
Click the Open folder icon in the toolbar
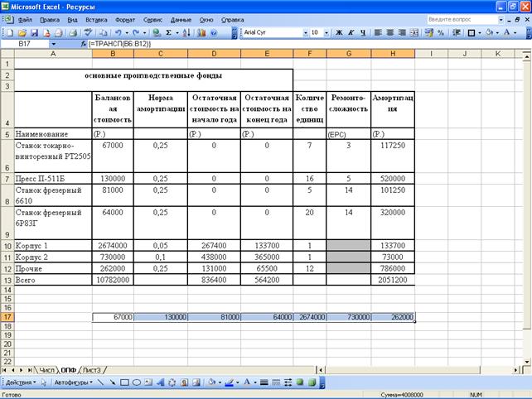click(x=22, y=32)
